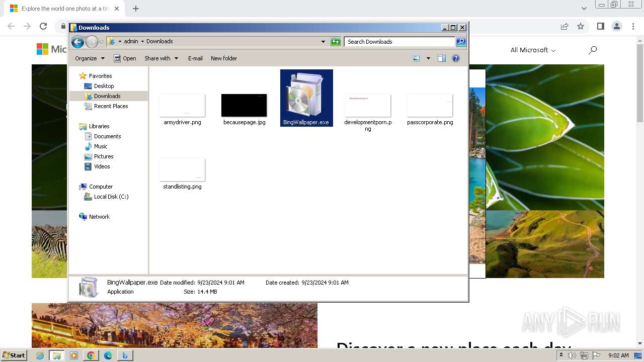Click Windows Explorer taskbar icon
The image size is (644, 362).
pyautogui.click(x=57, y=355)
